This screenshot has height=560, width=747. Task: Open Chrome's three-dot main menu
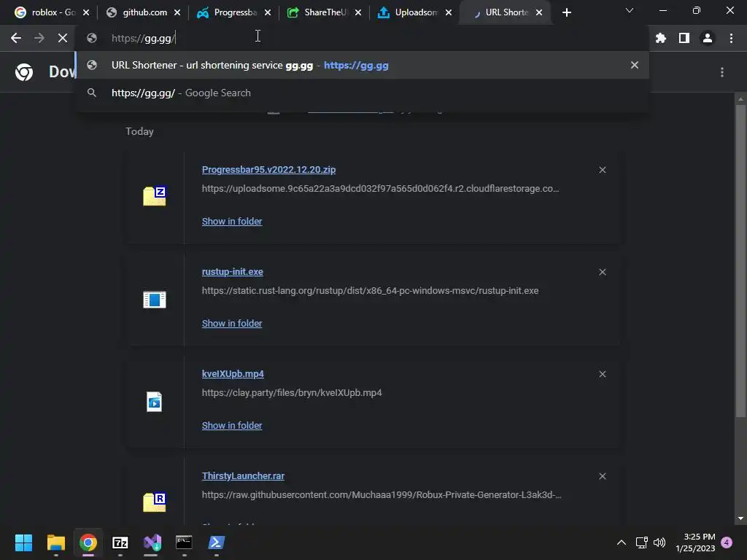[731, 38]
